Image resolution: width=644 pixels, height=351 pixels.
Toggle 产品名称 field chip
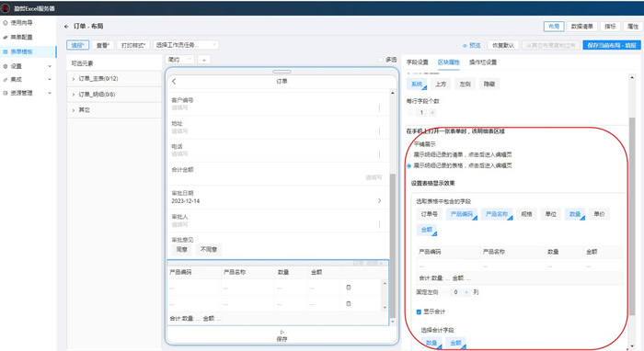(497, 214)
